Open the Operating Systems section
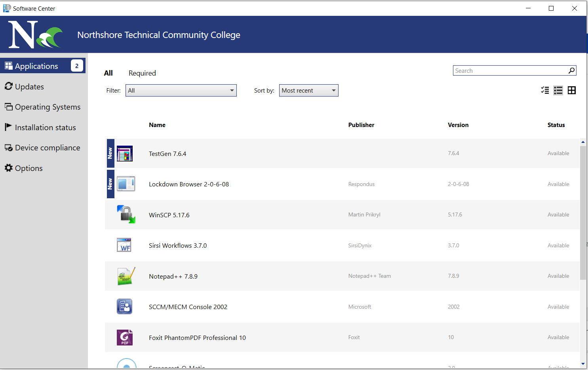 [x=44, y=107]
